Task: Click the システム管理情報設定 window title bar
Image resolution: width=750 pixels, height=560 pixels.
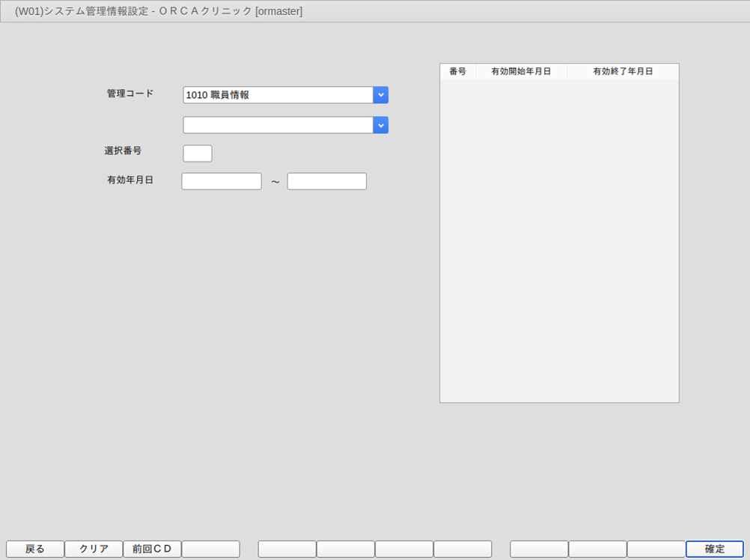Action: (x=375, y=11)
